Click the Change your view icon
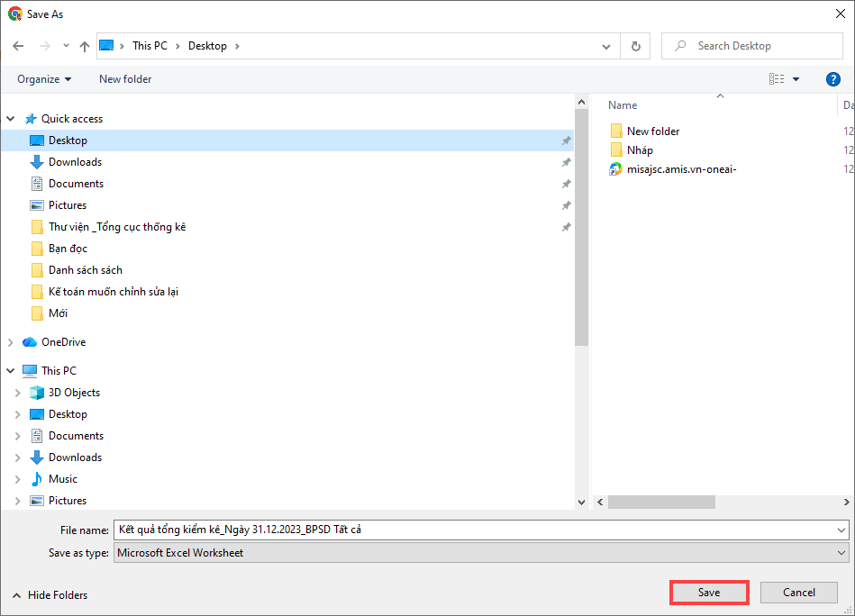 tap(777, 79)
